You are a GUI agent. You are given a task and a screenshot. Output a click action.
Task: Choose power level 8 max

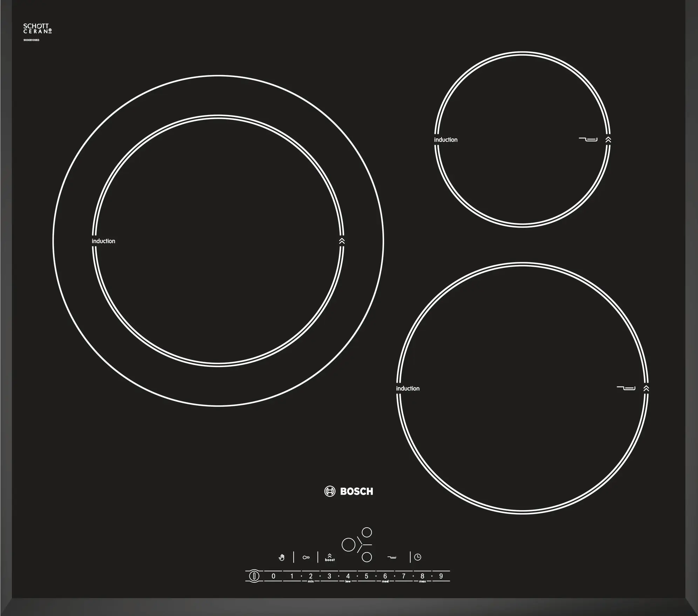pyautogui.click(x=422, y=576)
